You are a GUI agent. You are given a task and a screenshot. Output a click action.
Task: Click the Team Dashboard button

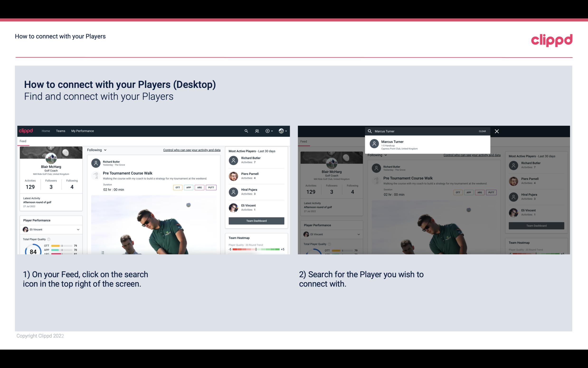(x=256, y=220)
